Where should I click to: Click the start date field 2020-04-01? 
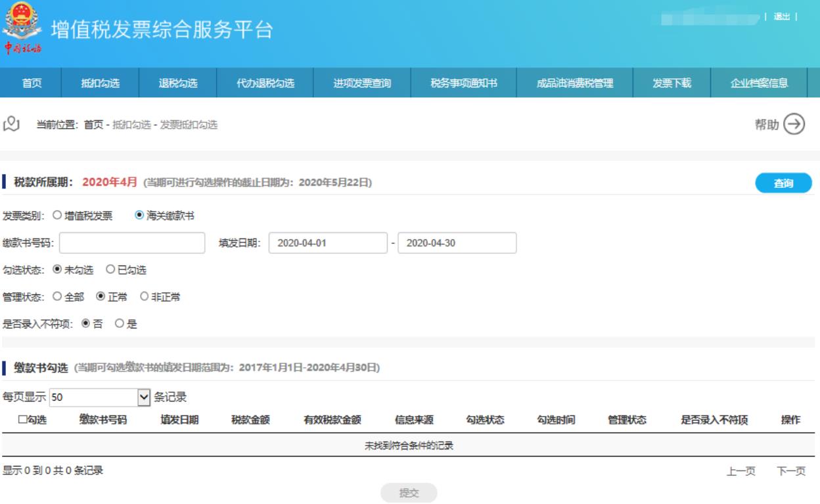(x=328, y=243)
